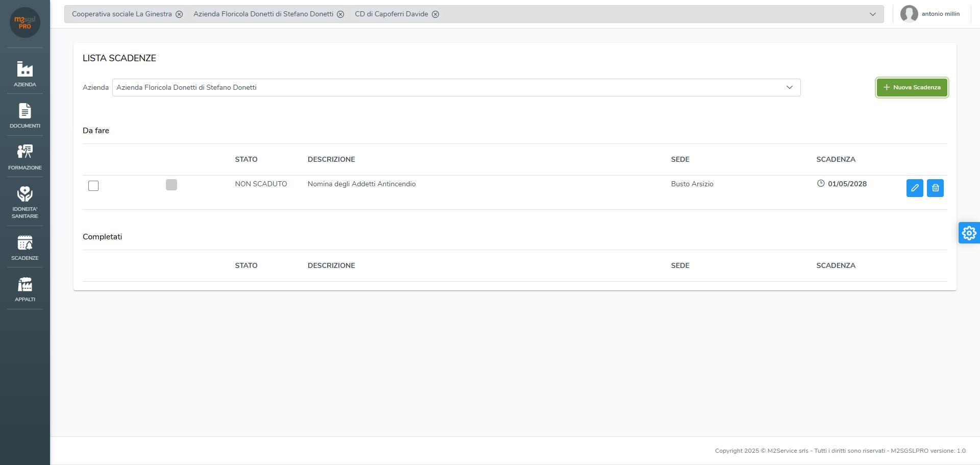The image size is (980, 465).
Task: Open Idoneita' Sanitarie sidebar item
Action: [x=25, y=202]
